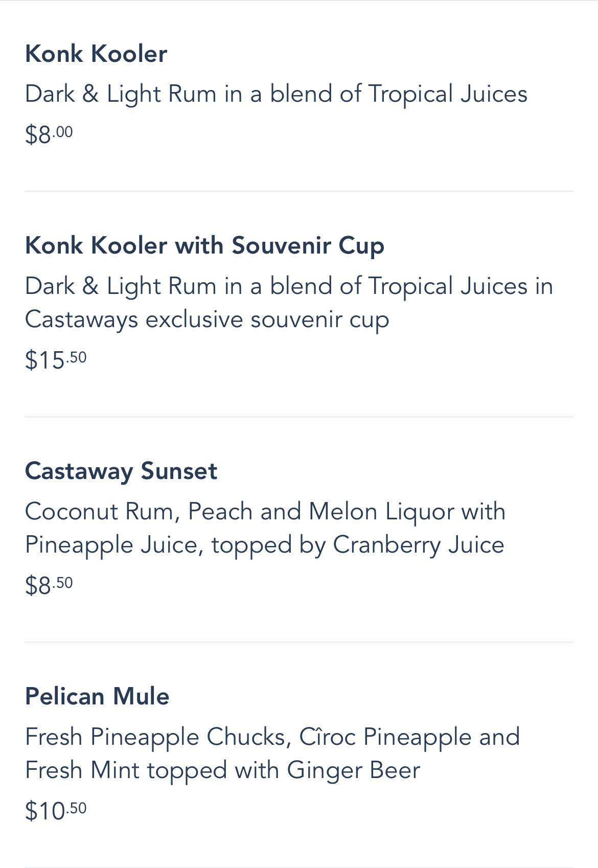Open the Pelican Mule item title
The width and height of the screenshot is (598, 868).
97,697
